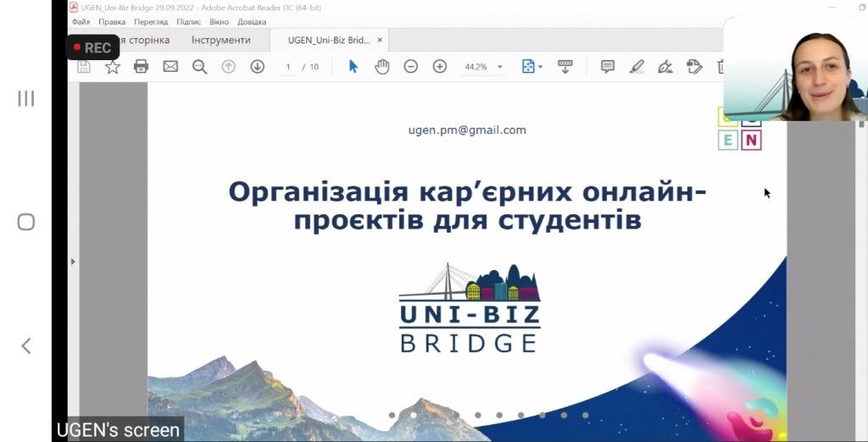Screen dimensions: 868x442
Task: Open the find text magnifier icon
Action: tap(199, 67)
